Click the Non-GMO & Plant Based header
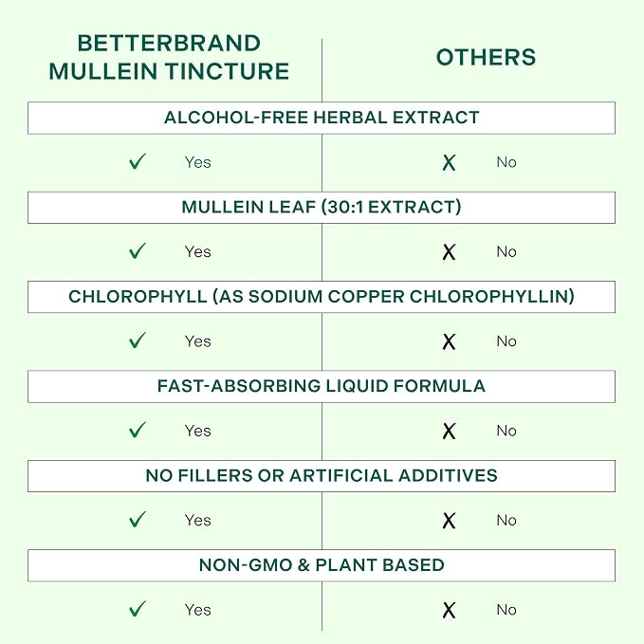 (322, 565)
